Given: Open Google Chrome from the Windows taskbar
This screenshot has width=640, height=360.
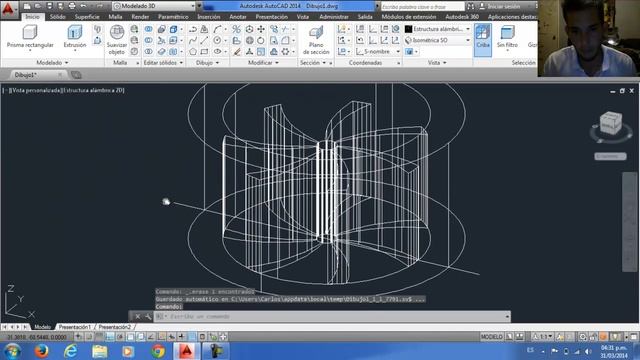Looking at the screenshot, I should [x=158, y=351].
